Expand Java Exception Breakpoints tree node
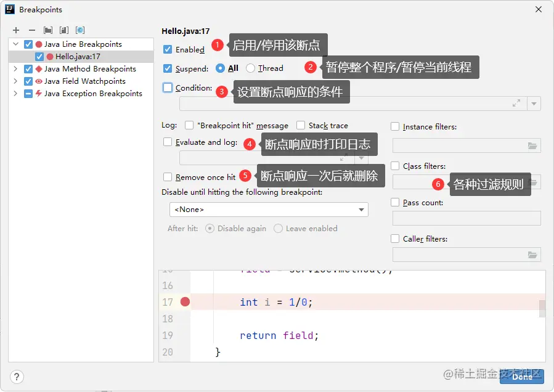The image size is (554, 392). [x=15, y=93]
